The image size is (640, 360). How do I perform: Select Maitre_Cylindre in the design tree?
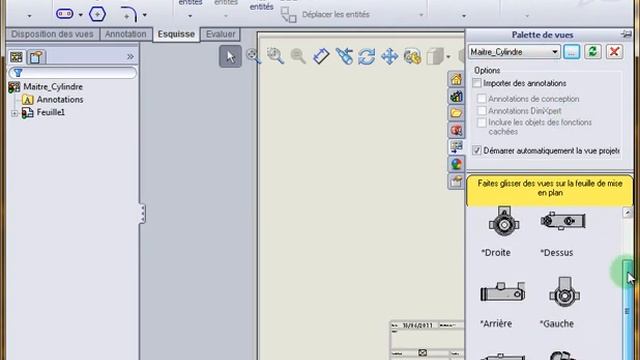pos(53,87)
